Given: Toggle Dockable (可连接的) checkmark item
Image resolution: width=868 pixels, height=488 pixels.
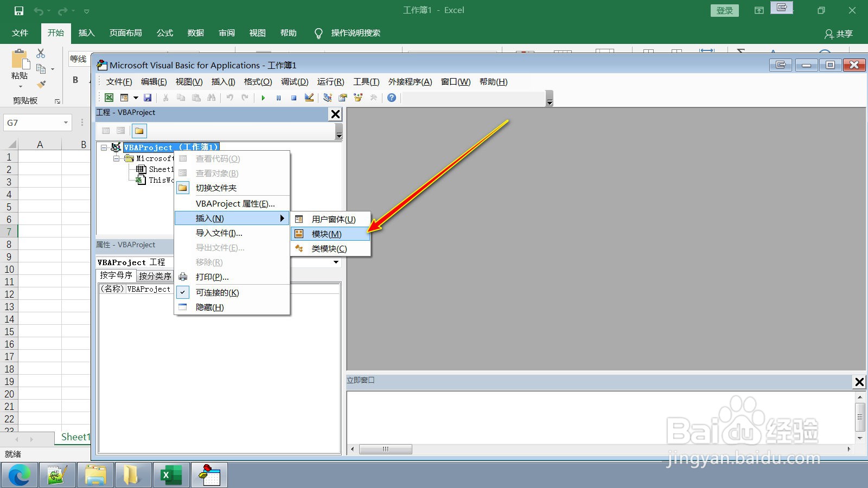Looking at the screenshot, I should pyautogui.click(x=232, y=292).
